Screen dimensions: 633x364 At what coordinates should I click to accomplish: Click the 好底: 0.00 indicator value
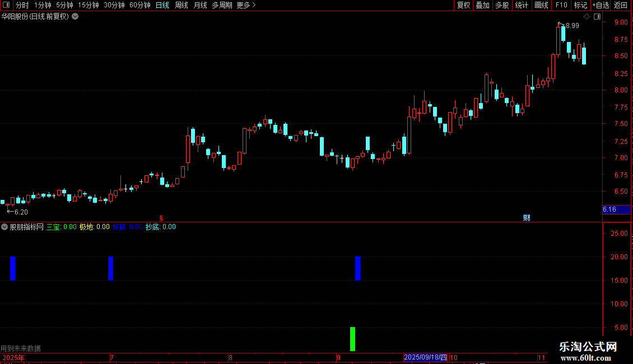tap(128, 227)
